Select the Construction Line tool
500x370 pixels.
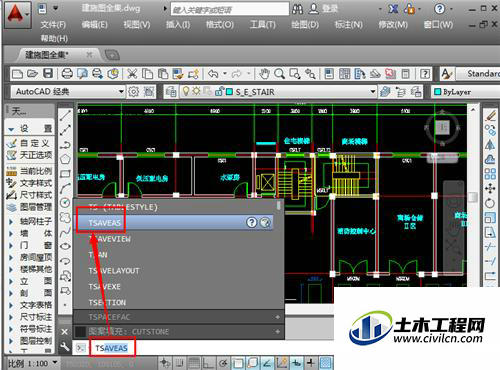65,130
